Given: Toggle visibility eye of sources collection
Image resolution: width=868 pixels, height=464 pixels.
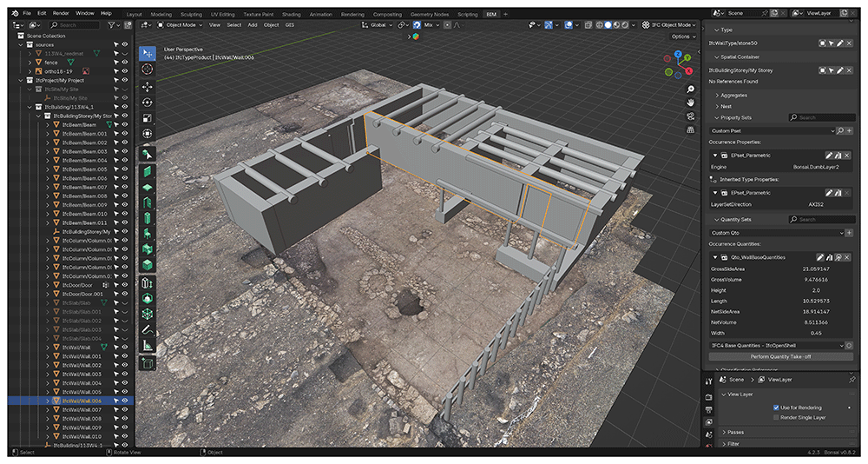Looking at the screenshot, I should point(125,45).
